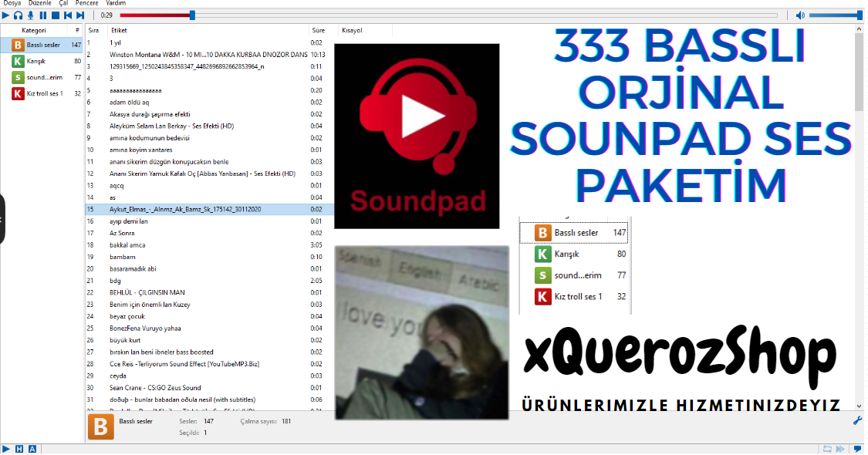Click the microphone icon in the toolbar
Image resolution: width=868 pixels, height=455 pixels.
[30, 15]
